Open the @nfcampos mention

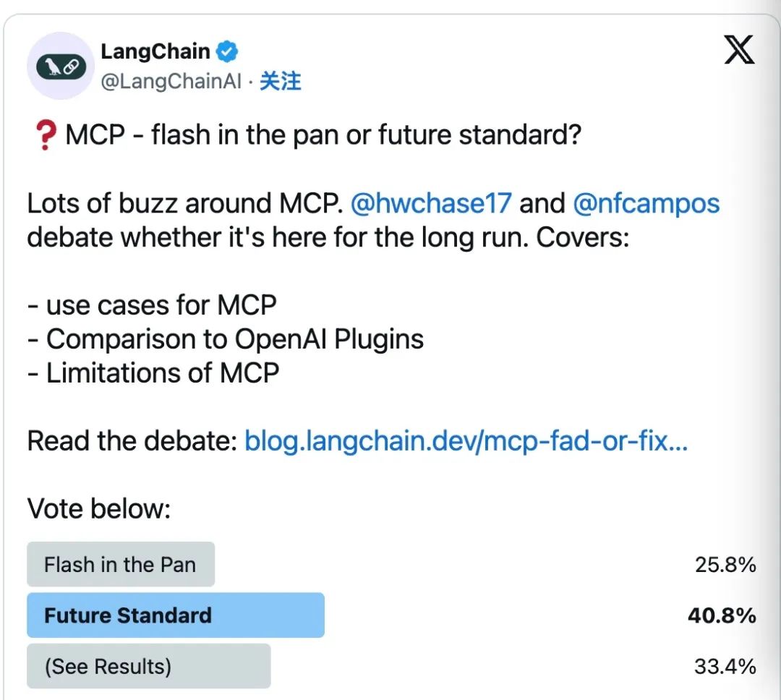(646, 204)
